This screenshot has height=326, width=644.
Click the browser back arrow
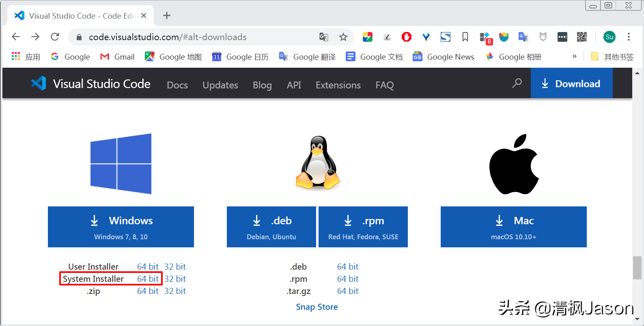point(16,37)
